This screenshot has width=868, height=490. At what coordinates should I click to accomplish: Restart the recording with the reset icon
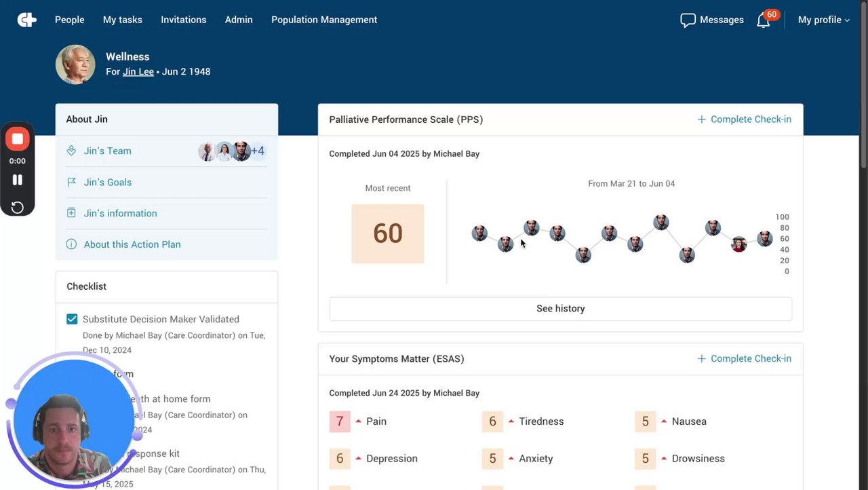18,207
